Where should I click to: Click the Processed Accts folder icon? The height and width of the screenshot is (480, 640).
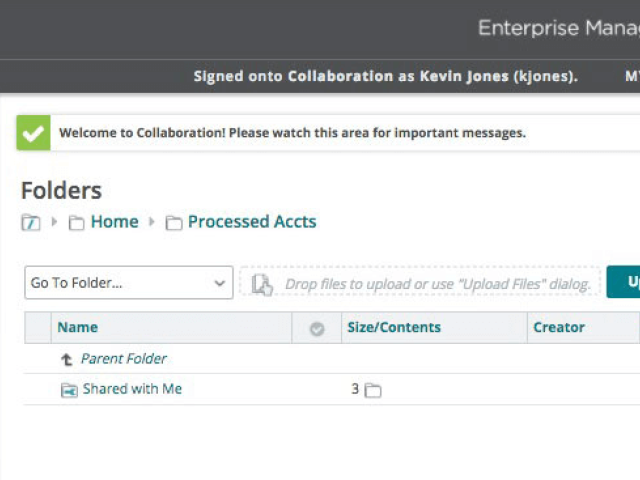(174, 223)
